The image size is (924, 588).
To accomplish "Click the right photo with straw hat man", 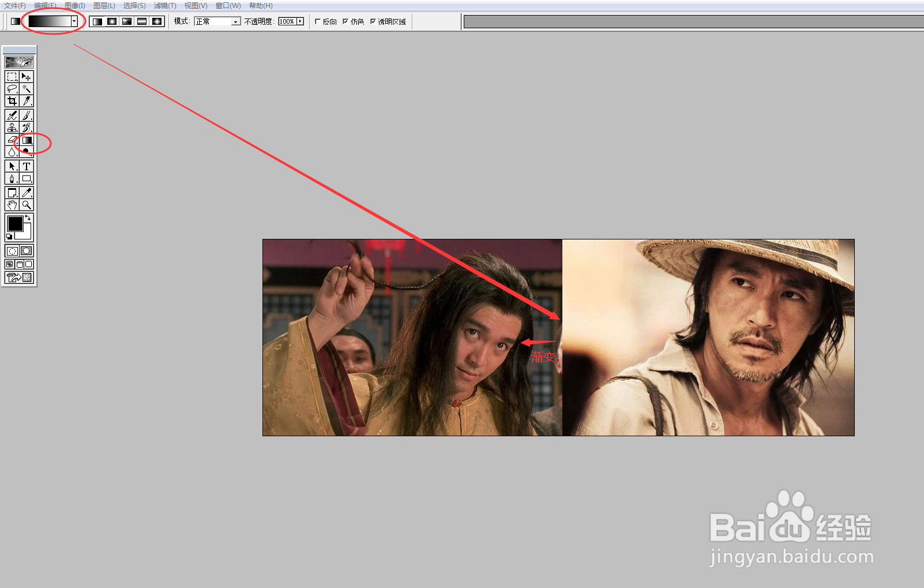I will pos(708,338).
